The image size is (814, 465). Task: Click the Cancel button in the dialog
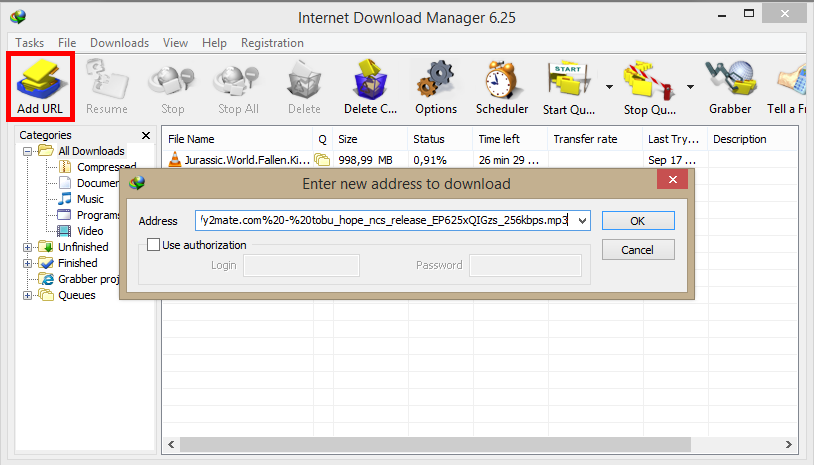[x=638, y=250]
